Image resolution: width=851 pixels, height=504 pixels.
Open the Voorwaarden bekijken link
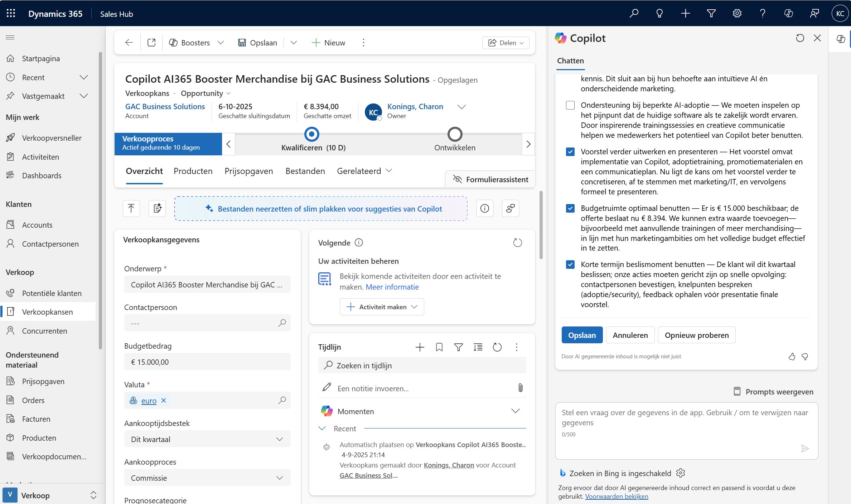[617, 496]
